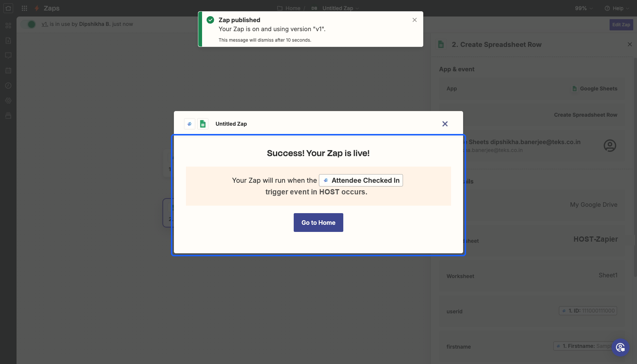This screenshot has width=637, height=364.
Task: Click the Attendee Checked In trigger chip
Action: 361,180
